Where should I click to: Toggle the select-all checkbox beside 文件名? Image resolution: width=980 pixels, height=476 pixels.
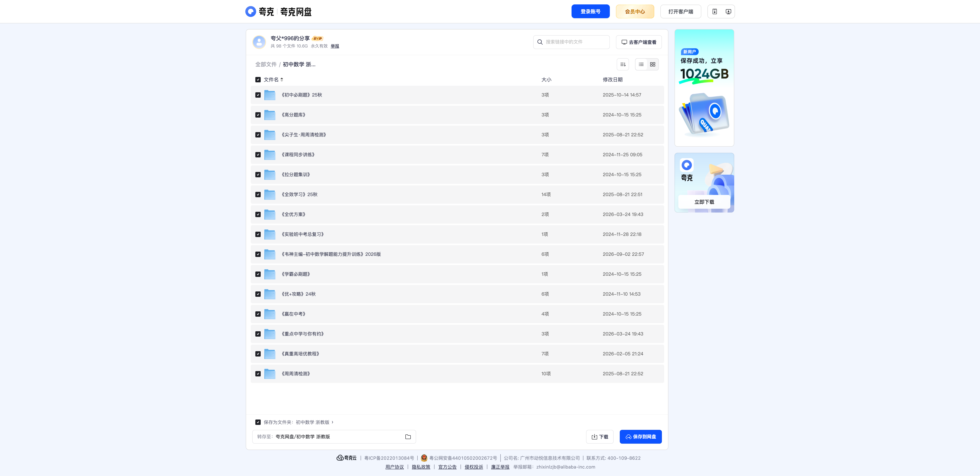[x=258, y=79]
